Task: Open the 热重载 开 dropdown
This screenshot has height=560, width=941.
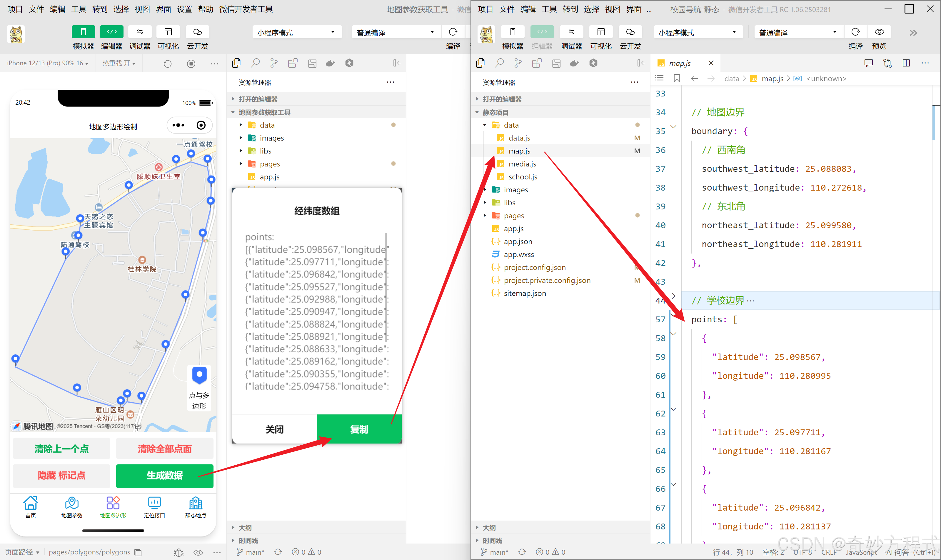Action: click(119, 63)
